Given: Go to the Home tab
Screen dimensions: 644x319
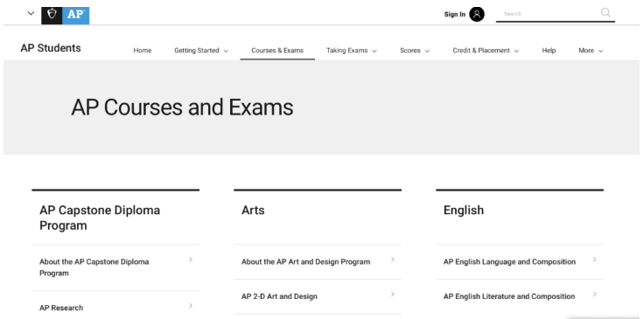Looking at the screenshot, I should pyautogui.click(x=143, y=51).
